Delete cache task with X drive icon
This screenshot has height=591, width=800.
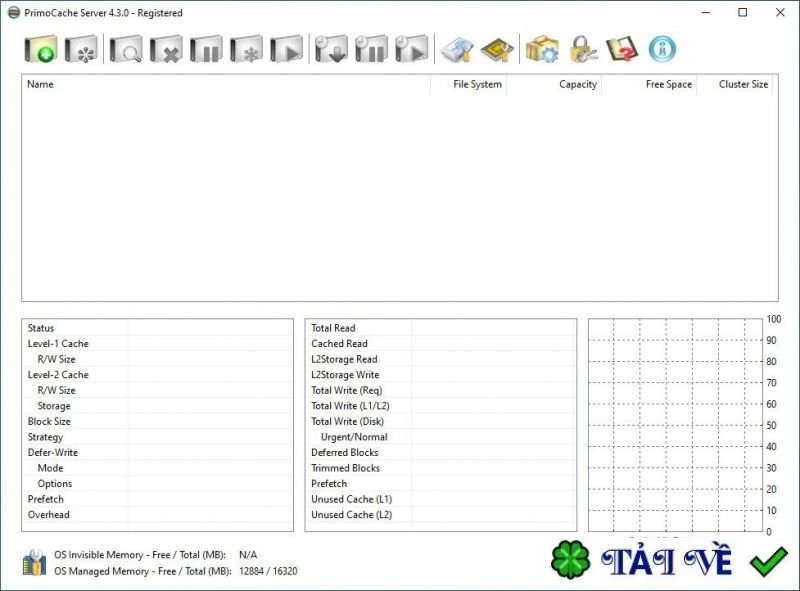pos(166,49)
